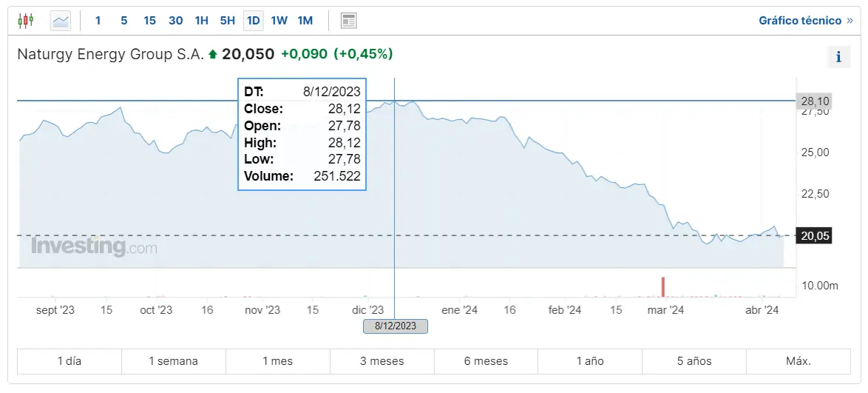Click the +0,090 price change value
The width and height of the screenshot is (868, 393).
point(305,54)
